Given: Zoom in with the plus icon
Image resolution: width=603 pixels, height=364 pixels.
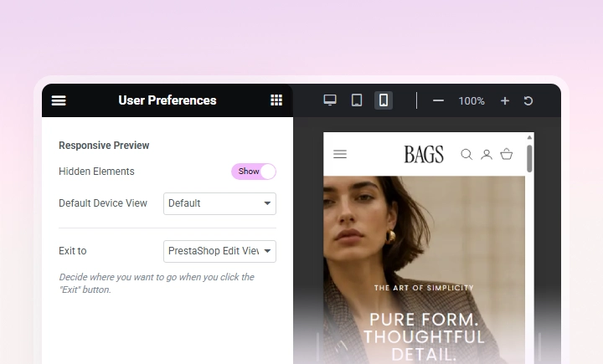Looking at the screenshot, I should pyautogui.click(x=504, y=100).
